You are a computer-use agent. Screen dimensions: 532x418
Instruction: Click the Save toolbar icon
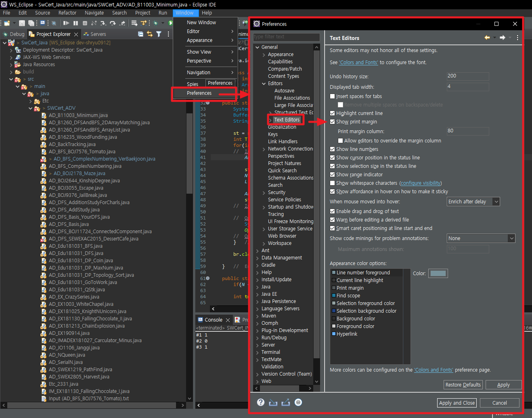tap(22, 23)
